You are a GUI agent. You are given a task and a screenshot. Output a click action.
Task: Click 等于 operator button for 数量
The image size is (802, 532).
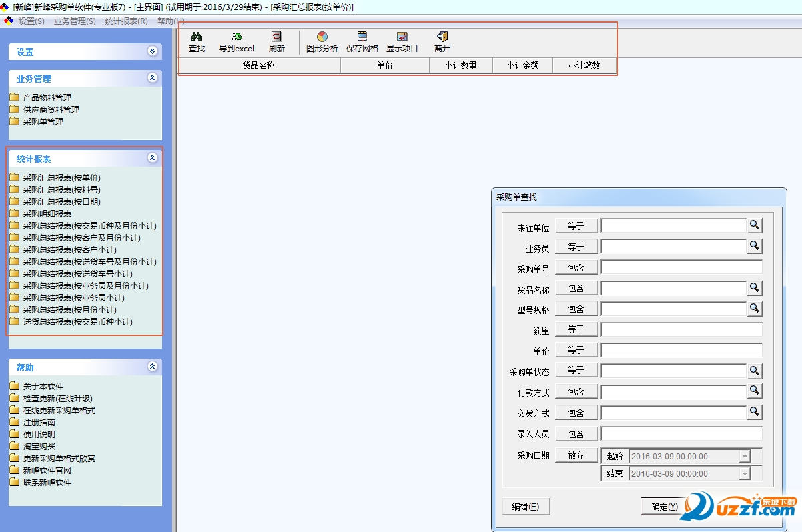pos(576,330)
